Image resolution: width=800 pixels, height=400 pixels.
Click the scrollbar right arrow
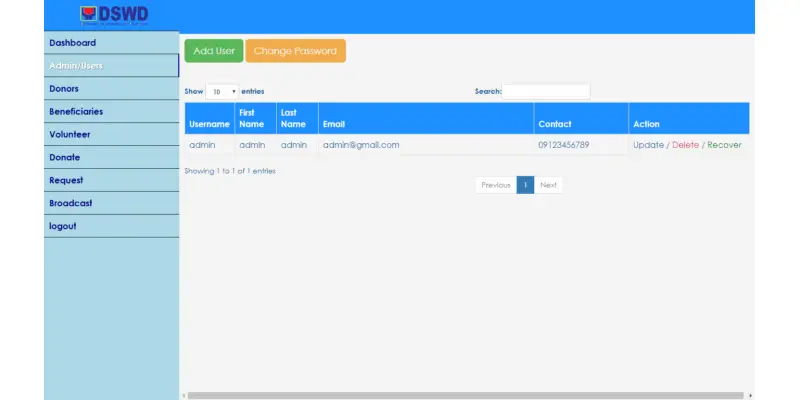click(x=750, y=395)
